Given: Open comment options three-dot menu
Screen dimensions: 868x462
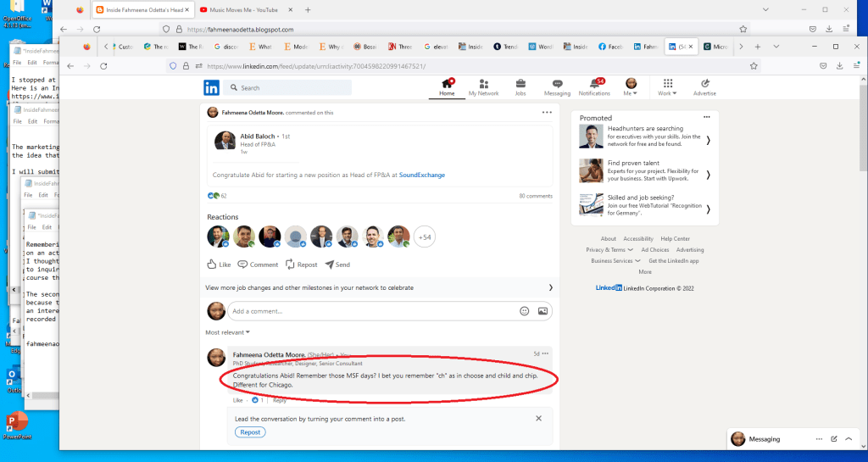Looking at the screenshot, I should point(545,353).
